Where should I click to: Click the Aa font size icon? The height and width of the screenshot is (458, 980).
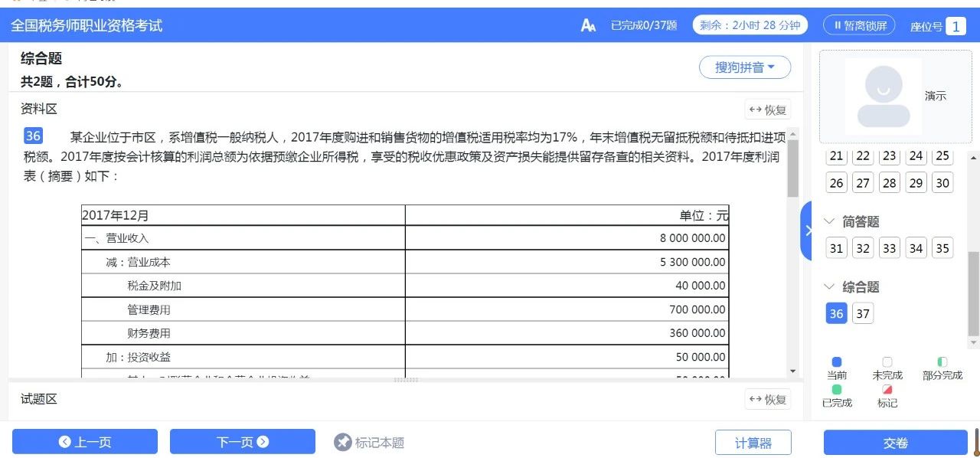pyautogui.click(x=588, y=25)
